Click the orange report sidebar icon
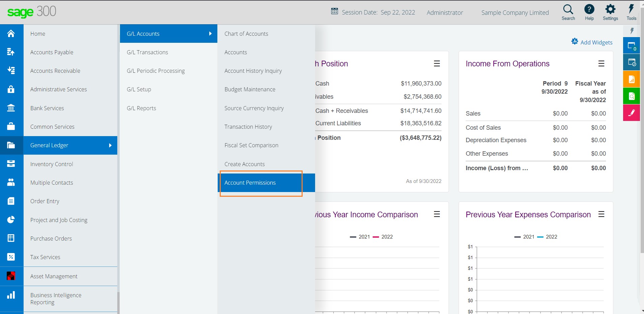The height and width of the screenshot is (314, 644). [x=632, y=79]
